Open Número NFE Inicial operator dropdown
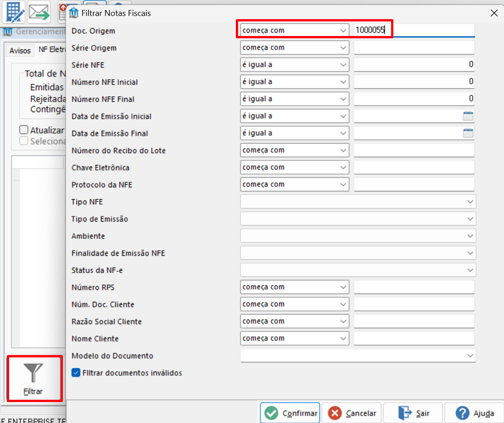504x423 pixels. point(295,82)
